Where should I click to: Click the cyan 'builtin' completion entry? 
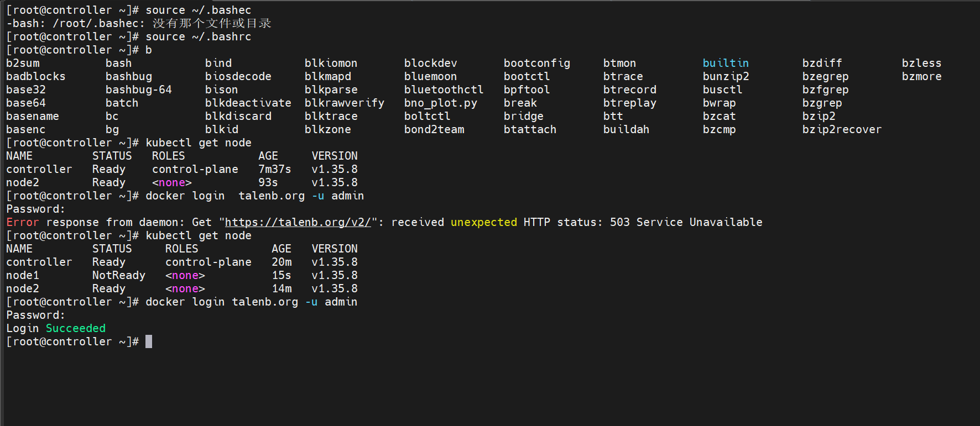(726, 63)
